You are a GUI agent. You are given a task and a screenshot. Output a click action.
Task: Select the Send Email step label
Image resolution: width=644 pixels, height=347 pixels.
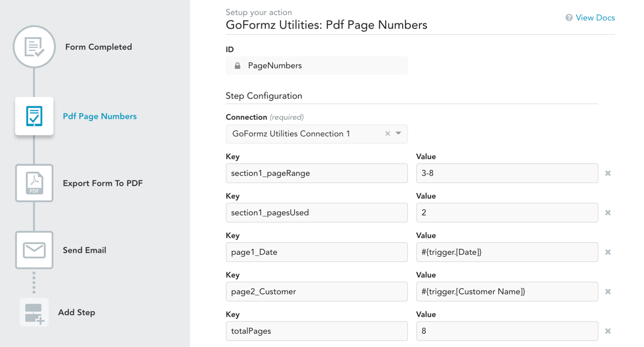(84, 250)
